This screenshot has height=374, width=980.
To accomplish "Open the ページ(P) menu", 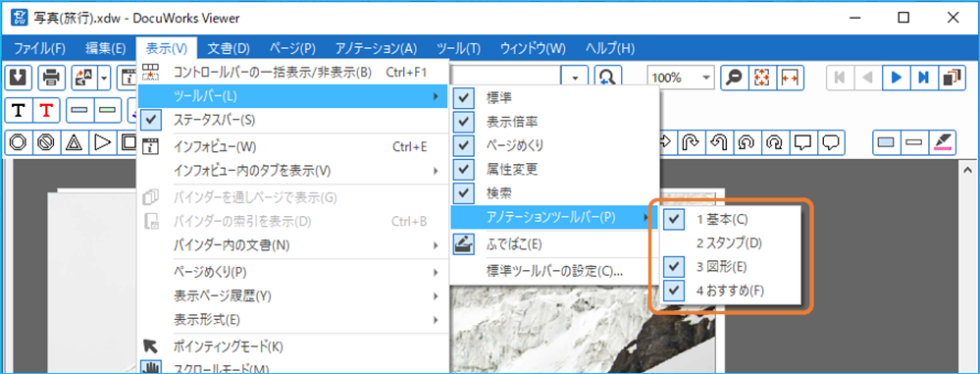I will (292, 48).
